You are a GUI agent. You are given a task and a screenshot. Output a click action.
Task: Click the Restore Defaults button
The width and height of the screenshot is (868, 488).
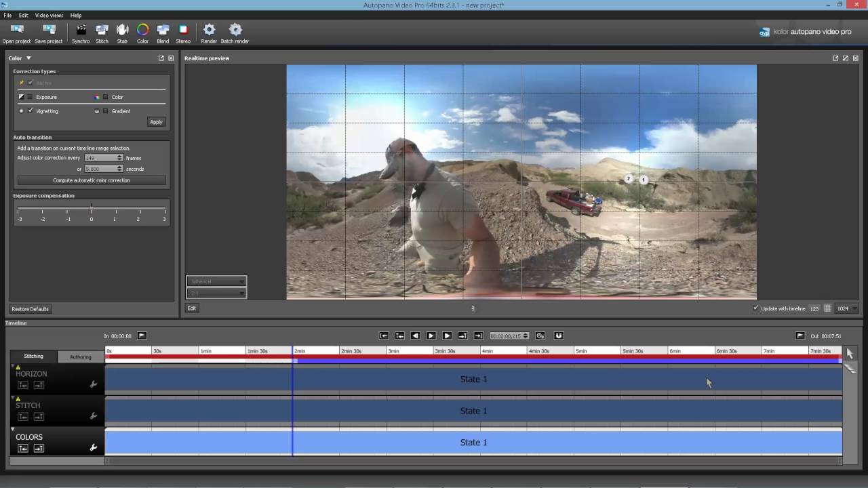tap(31, 309)
